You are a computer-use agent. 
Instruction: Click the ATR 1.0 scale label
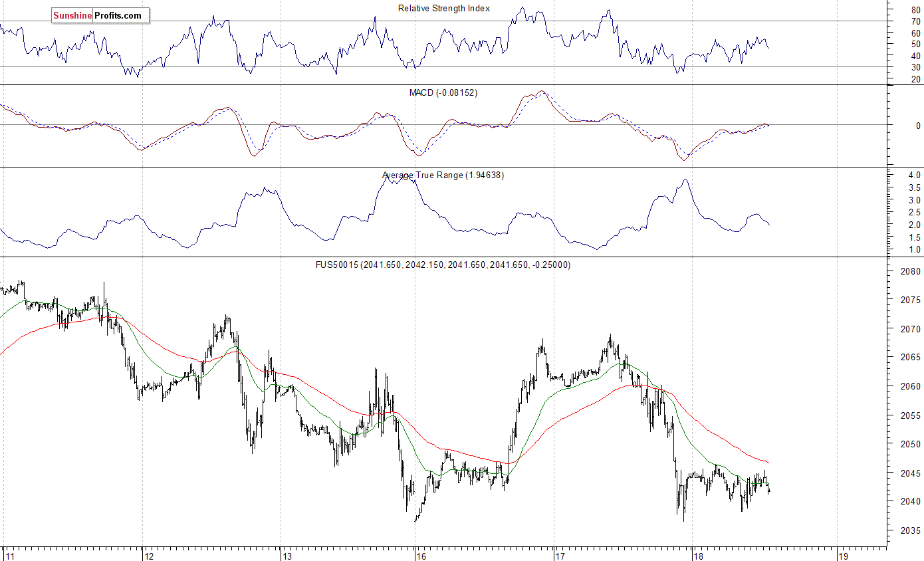[x=914, y=250]
